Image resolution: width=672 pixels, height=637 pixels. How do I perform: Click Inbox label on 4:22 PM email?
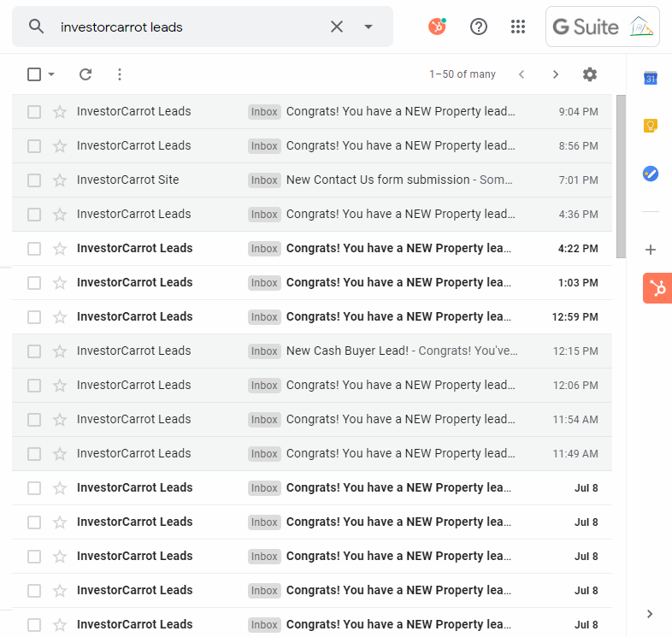264,249
